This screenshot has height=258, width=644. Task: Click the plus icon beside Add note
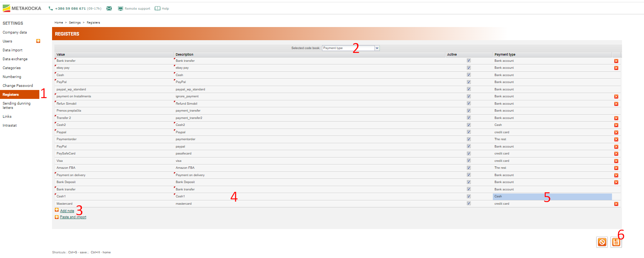[x=57, y=210]
